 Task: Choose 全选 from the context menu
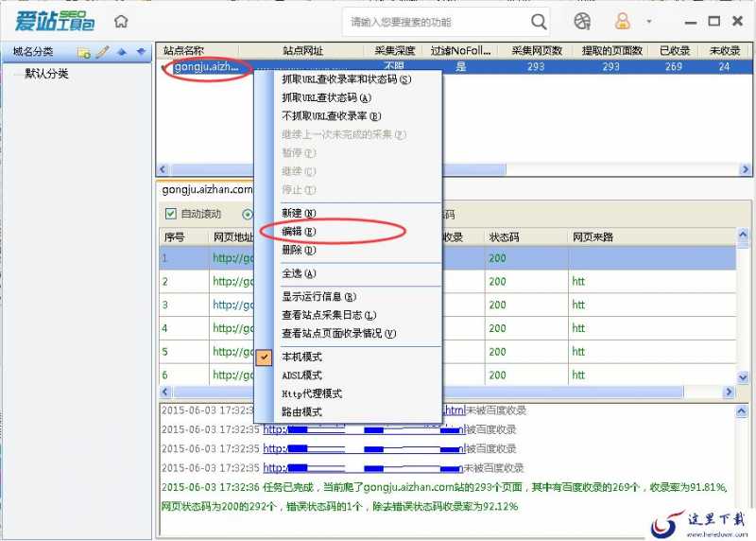pos(348,273)
